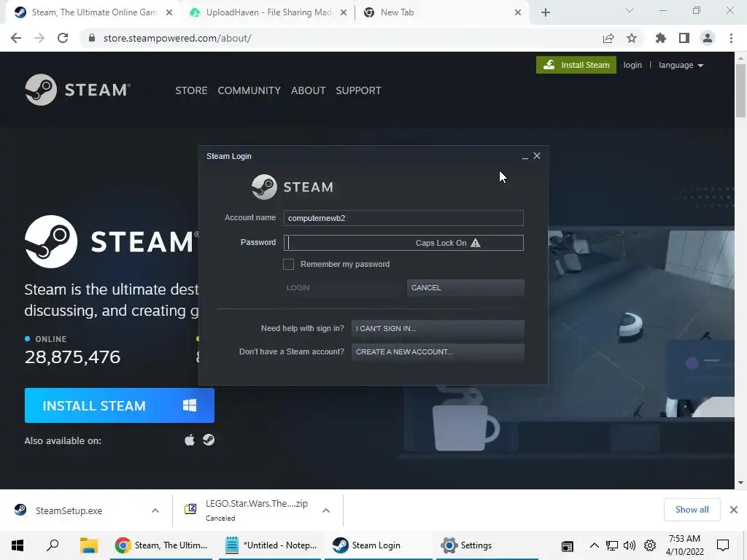
Task: Close the UploadHaven tab
Action: coord(344,13)
